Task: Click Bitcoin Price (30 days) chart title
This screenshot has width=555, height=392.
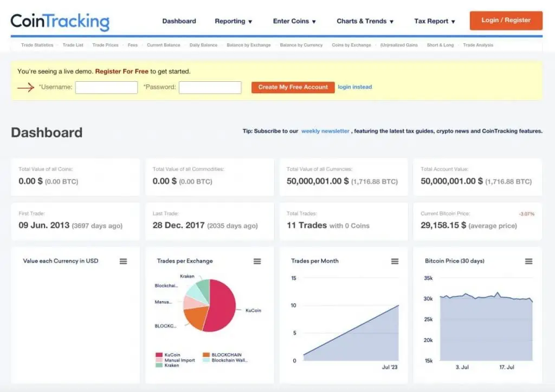Action: point(455,261)
